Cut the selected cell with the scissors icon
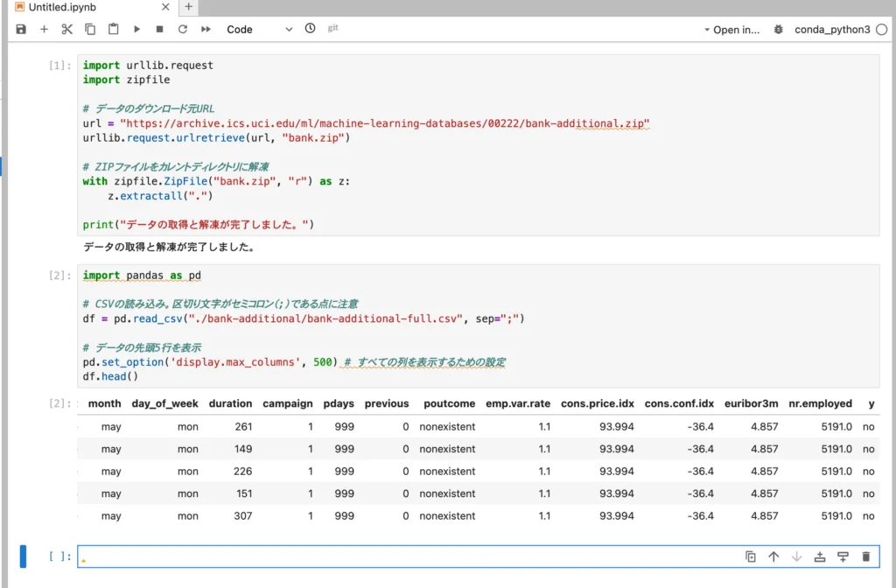Image resolution: width=896 pixels, height=588 pixels. coord(66,29)
